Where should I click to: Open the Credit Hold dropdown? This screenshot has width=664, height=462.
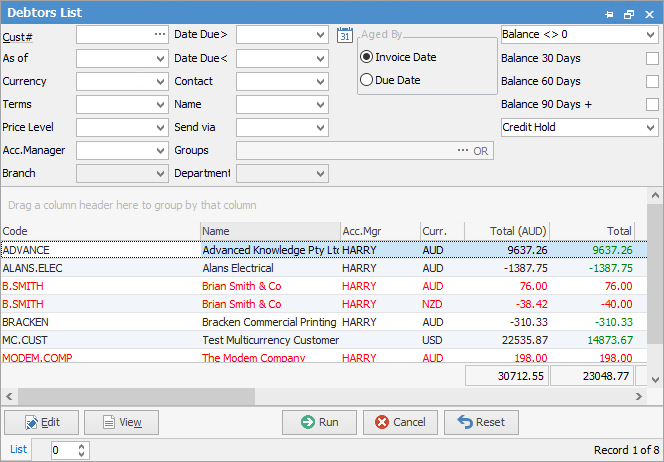[650, 127]
